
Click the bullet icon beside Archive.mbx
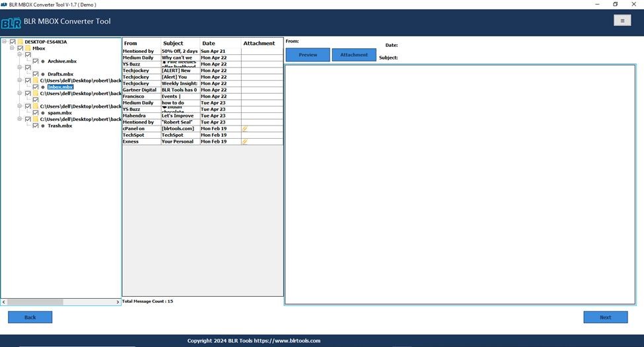[x=43, y=61]
